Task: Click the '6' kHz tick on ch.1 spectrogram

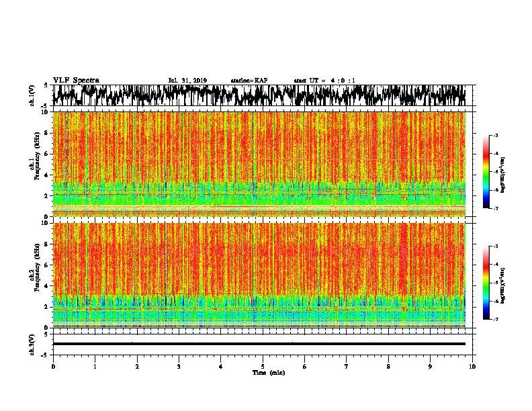Action: (46, 154)
